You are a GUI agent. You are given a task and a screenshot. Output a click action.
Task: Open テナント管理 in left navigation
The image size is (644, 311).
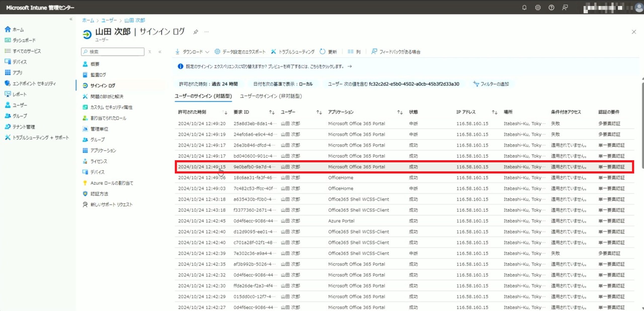[20, 127]
